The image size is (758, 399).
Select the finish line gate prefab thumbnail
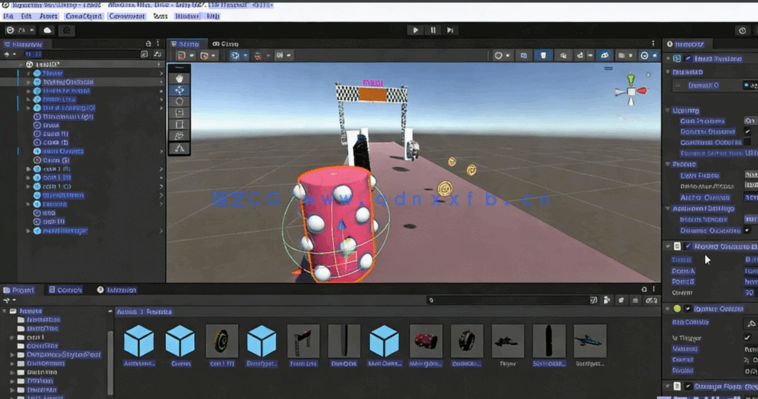click(303, 341)
